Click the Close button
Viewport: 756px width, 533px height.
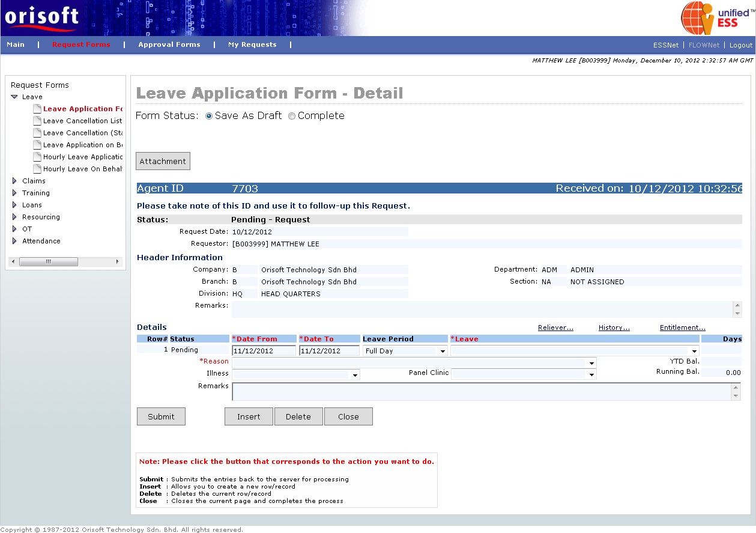coord(348,416)
